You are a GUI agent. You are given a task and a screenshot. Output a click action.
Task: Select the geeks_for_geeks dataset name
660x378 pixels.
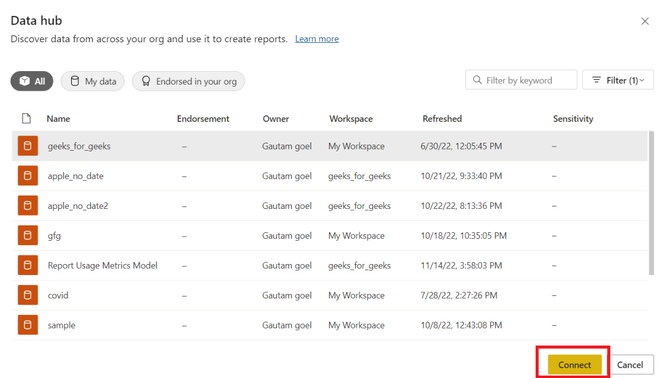(79, 146)
